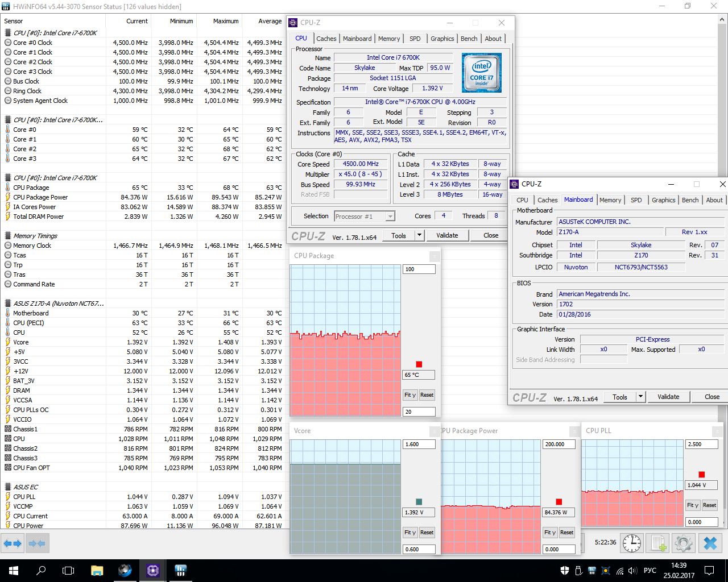Click Close button in the CPU-Z CPU window
The height and width of the screenshot is (582, 728).
click(491, 235)
